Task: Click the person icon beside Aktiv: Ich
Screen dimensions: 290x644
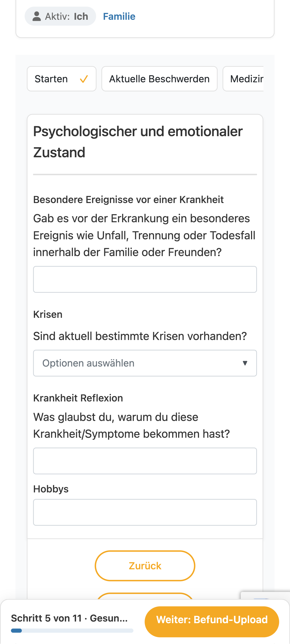Action: click(x=37, y=16)
